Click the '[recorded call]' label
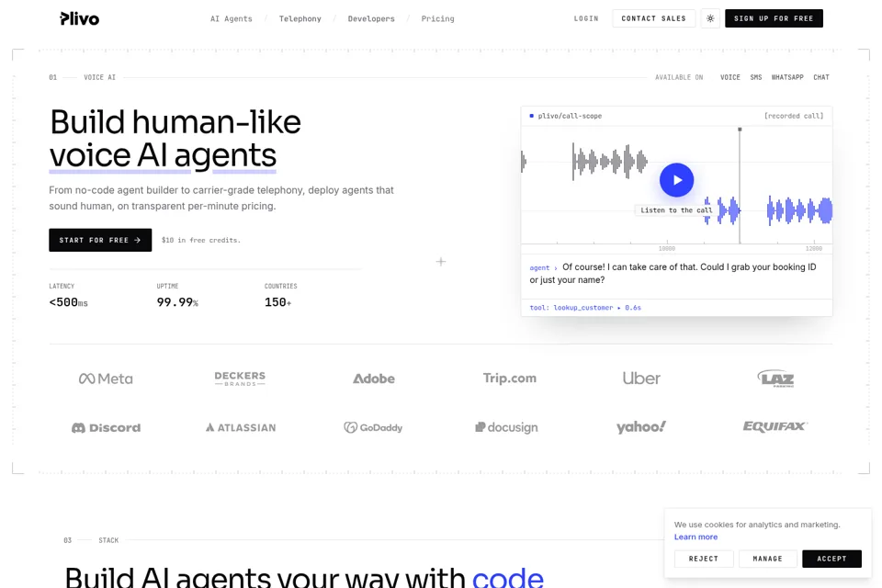The height and width of the screenshot is (588, 882). [794, 116]
